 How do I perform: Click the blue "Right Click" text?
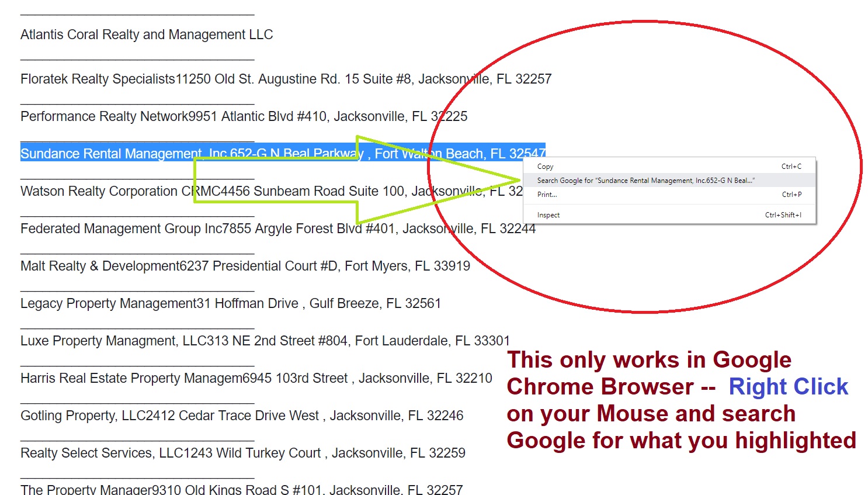coord(789,387)
